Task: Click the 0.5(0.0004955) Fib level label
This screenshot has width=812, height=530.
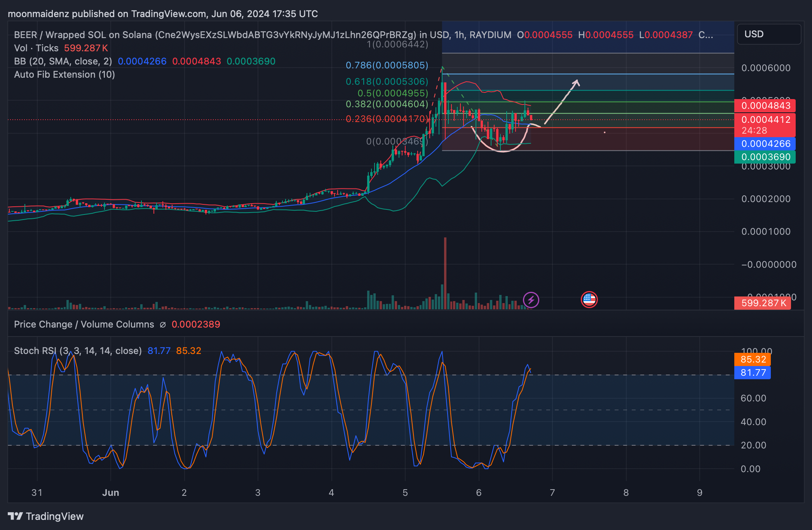Action: (393, 93)
